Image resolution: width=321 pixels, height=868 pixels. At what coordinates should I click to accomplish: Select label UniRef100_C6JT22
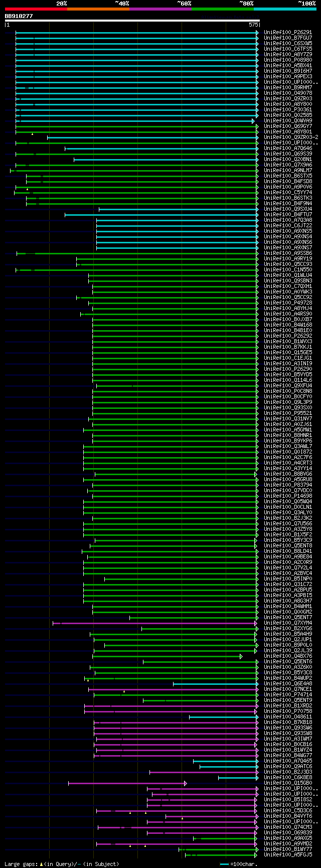(x=288, y=226)
